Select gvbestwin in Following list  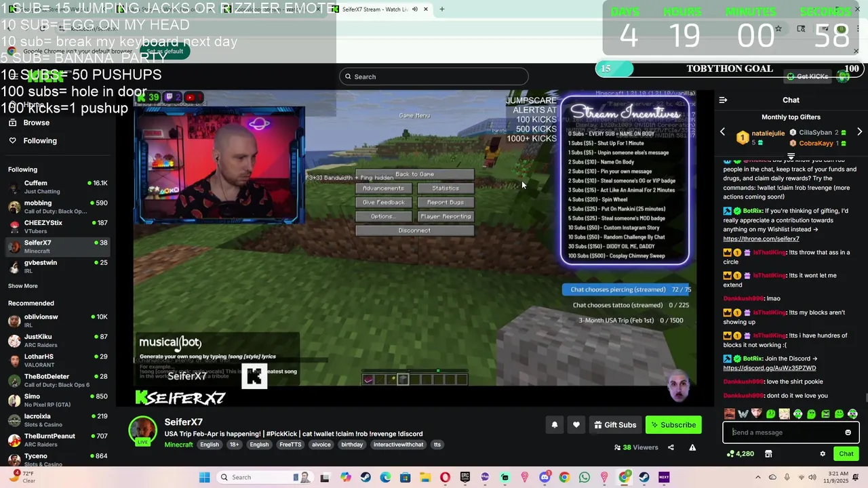click(58, 266)
